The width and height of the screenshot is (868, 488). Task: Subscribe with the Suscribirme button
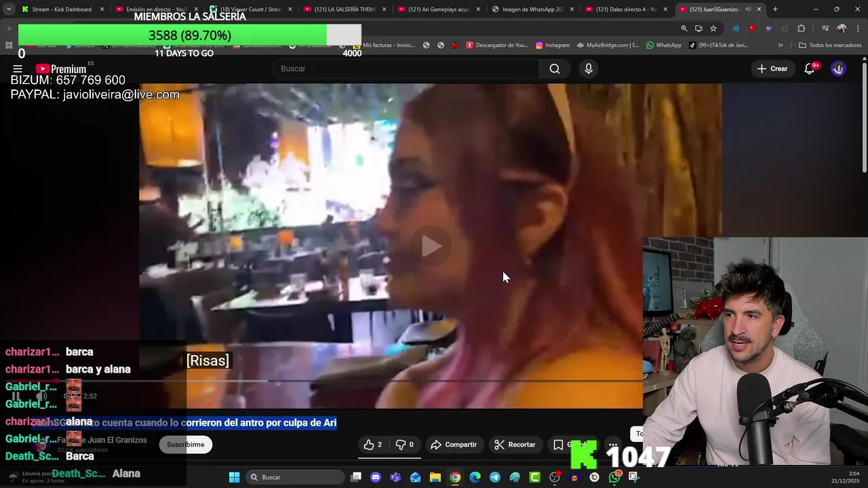[x=185, y=445]
